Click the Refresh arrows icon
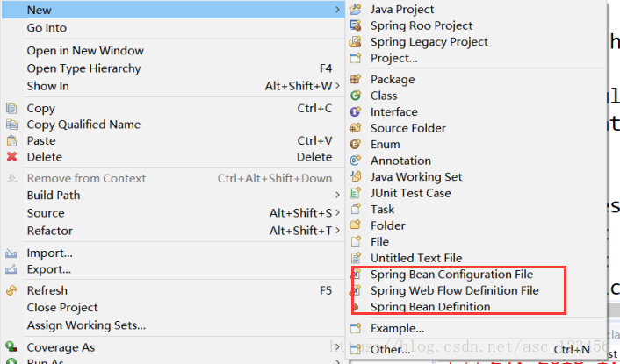Viewport: 620px width, 364px height. point(11,290)
